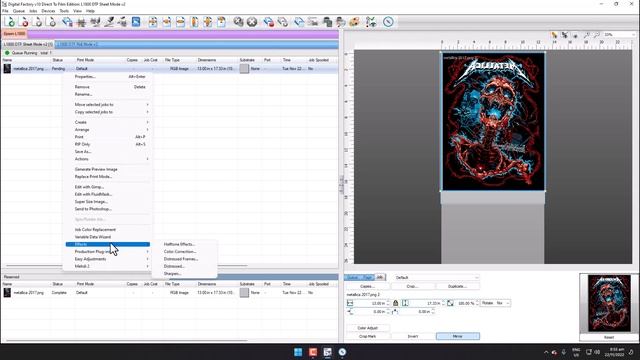Click the green-circle add job toolbar icon

click(11, 22)
